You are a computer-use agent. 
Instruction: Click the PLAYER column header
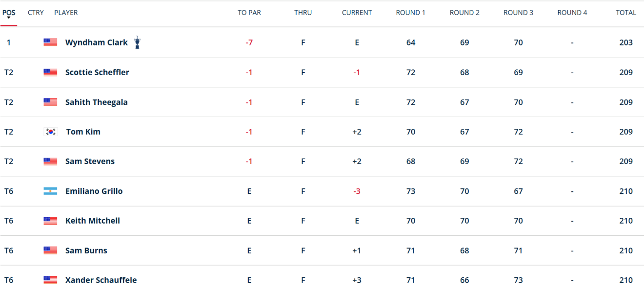66,13
